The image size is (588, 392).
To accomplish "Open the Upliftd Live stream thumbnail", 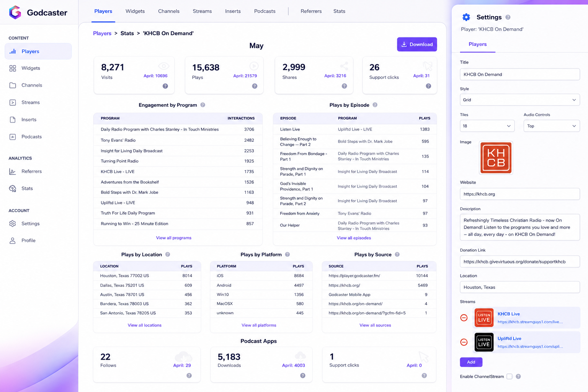I will click(484, 342).
